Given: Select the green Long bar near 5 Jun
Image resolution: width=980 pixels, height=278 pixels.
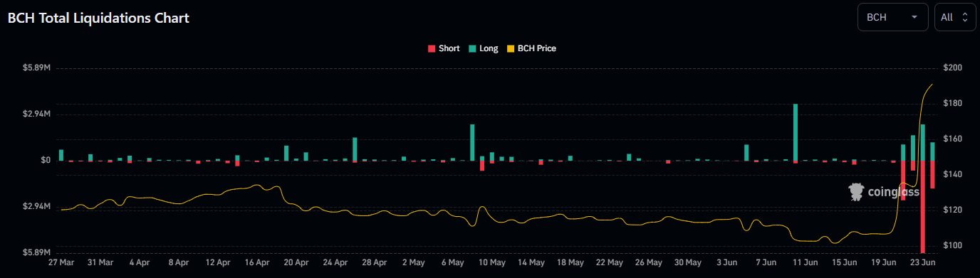Looking at the screenshot, I should click(746, 152).
